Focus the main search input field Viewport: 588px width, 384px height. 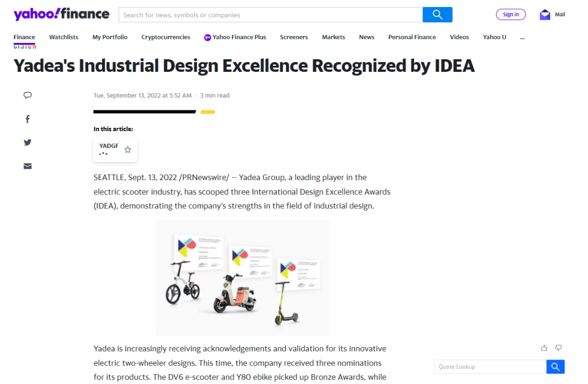click(x=271, y=15)
